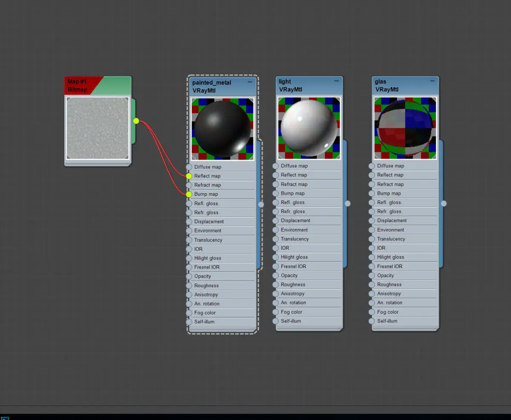The width and height of the screenshot is (511, 420).
Task: Select the glas node transparent sphere preview
Action: pyautogui.click(x=405, y=128)
